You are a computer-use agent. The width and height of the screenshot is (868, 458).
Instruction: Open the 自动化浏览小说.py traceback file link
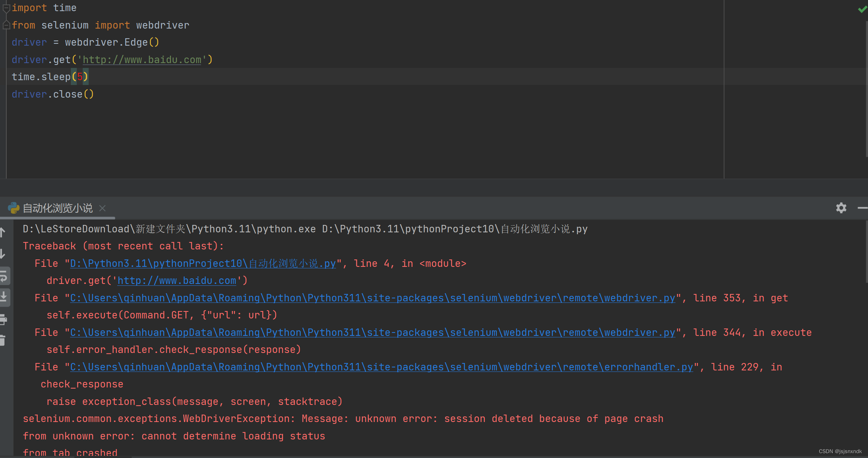click(x=203, y=264)
